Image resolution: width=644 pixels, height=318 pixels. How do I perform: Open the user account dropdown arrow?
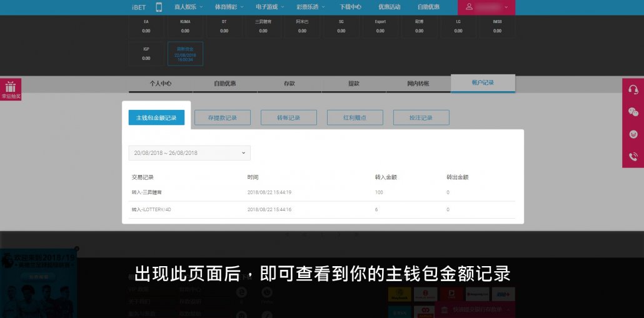[x=506, y=7]
